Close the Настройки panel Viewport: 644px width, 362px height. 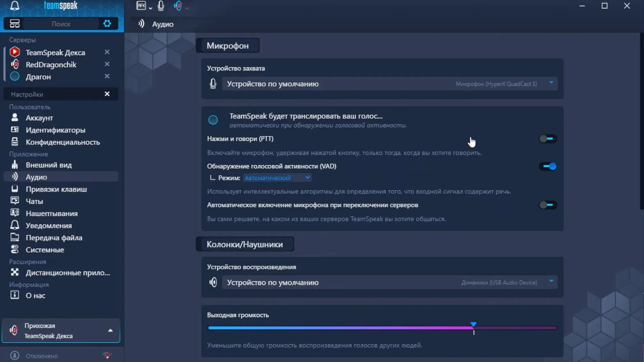107,94
